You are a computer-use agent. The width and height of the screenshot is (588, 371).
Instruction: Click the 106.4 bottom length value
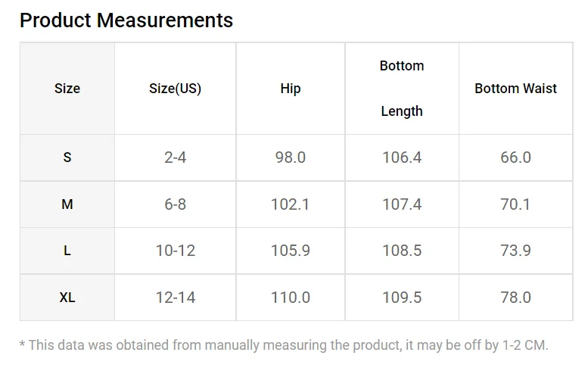(402, 157)
